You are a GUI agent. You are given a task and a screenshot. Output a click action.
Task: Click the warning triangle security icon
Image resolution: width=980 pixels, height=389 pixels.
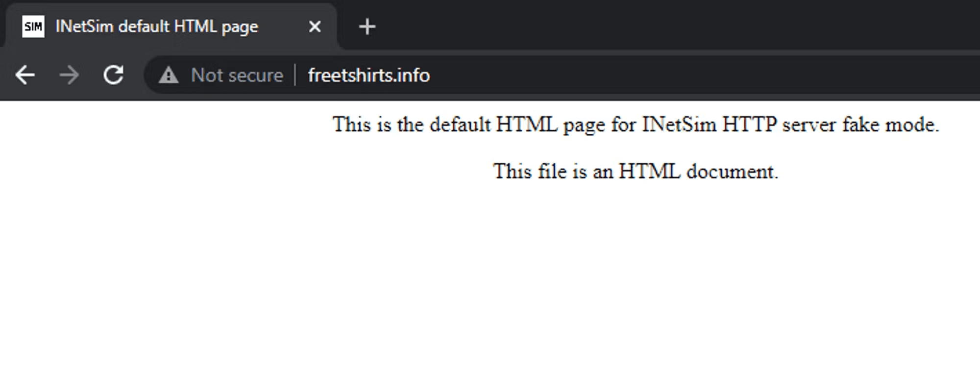tap(169, 75)
